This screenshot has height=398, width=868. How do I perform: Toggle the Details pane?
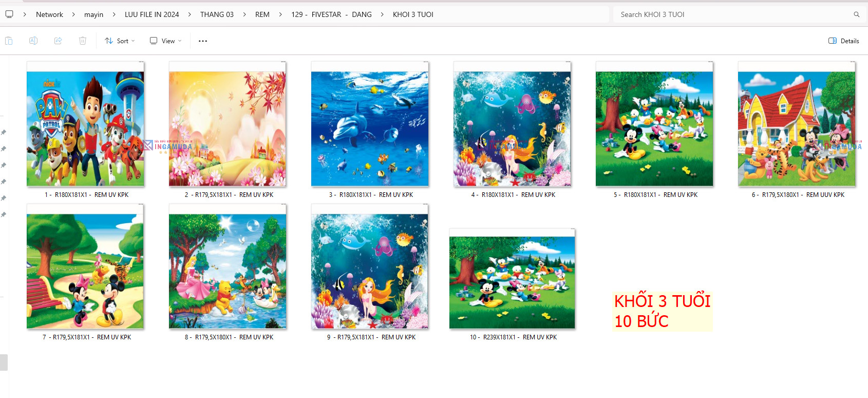click(844, 41)
